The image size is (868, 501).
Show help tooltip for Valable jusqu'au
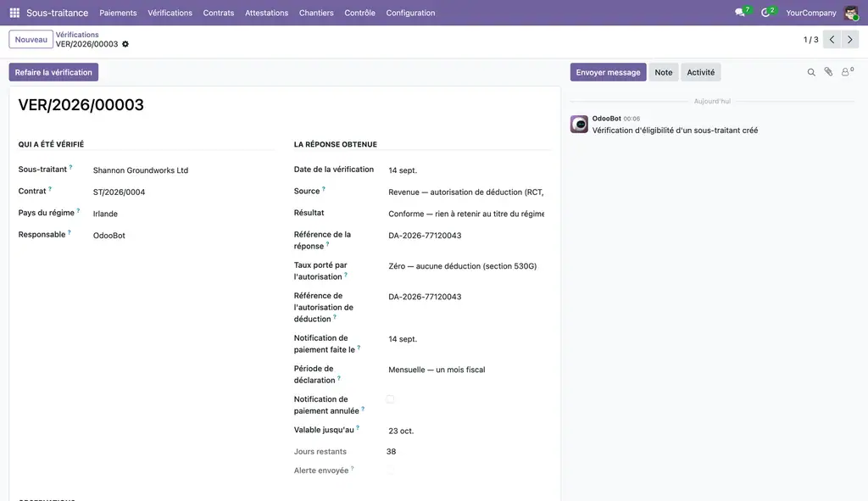pyautogui.click(x=358, y=427)
